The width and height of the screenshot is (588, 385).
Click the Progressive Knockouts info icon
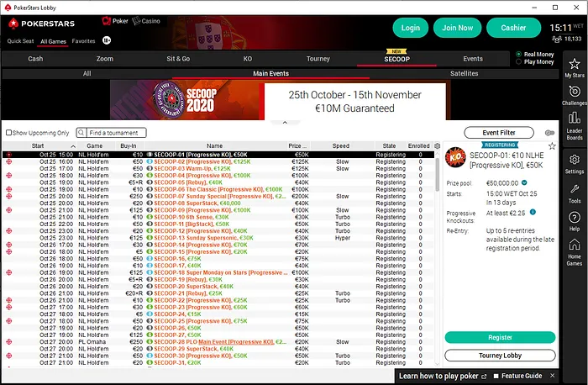pos(533,212)
